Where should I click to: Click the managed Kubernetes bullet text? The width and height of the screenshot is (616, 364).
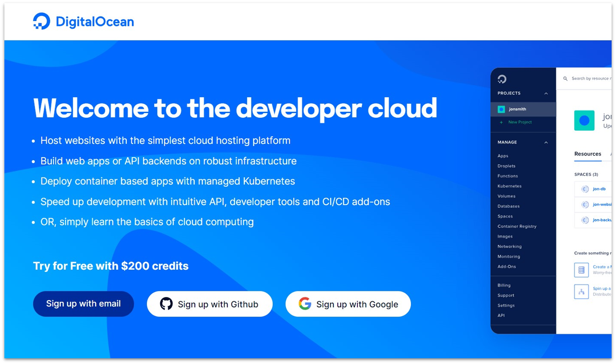click(x=168, y=181)
